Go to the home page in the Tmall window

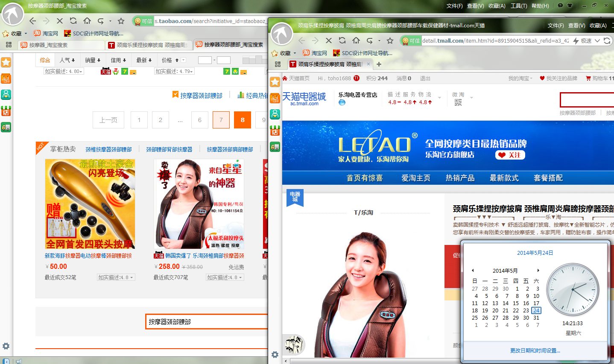(356, 41)
